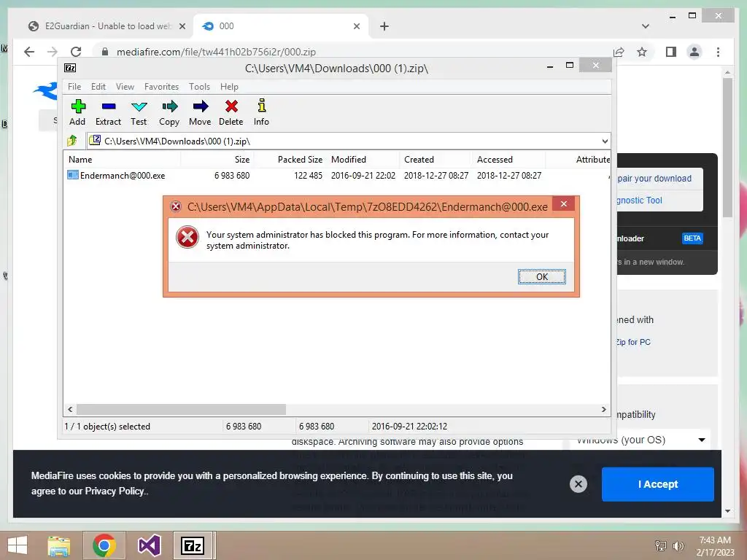Image resolution: width=747 pixels, height=560 pixels.
Task: Open the Chrome tab search chevron
Action: [645, 26]
